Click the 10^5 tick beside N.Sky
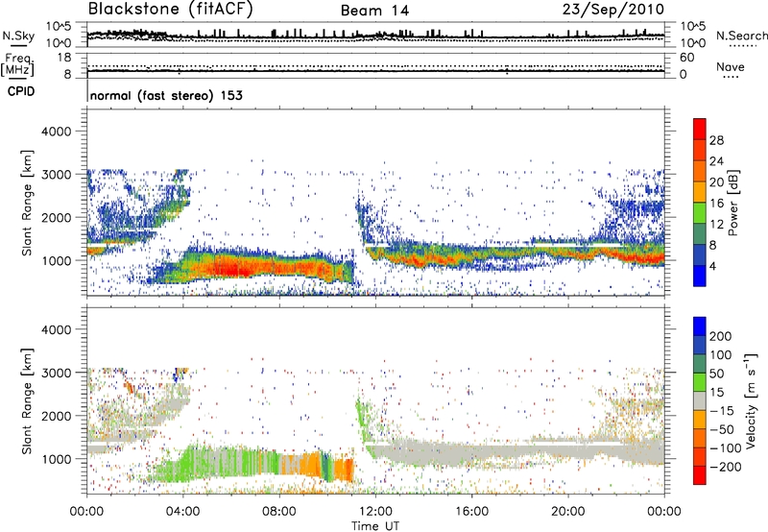768x532 pixels. (59, 27)
